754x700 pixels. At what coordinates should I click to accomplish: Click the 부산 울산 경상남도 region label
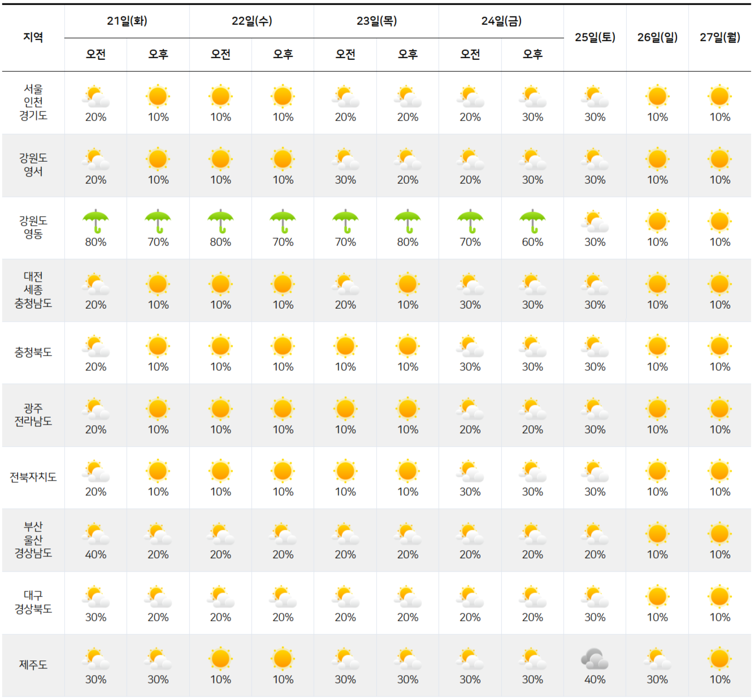33,540
